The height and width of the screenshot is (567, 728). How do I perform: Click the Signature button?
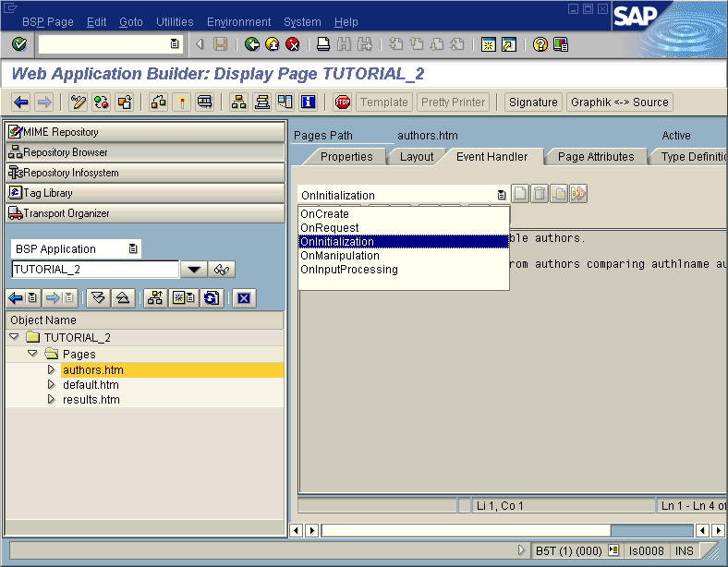point(533,103)
